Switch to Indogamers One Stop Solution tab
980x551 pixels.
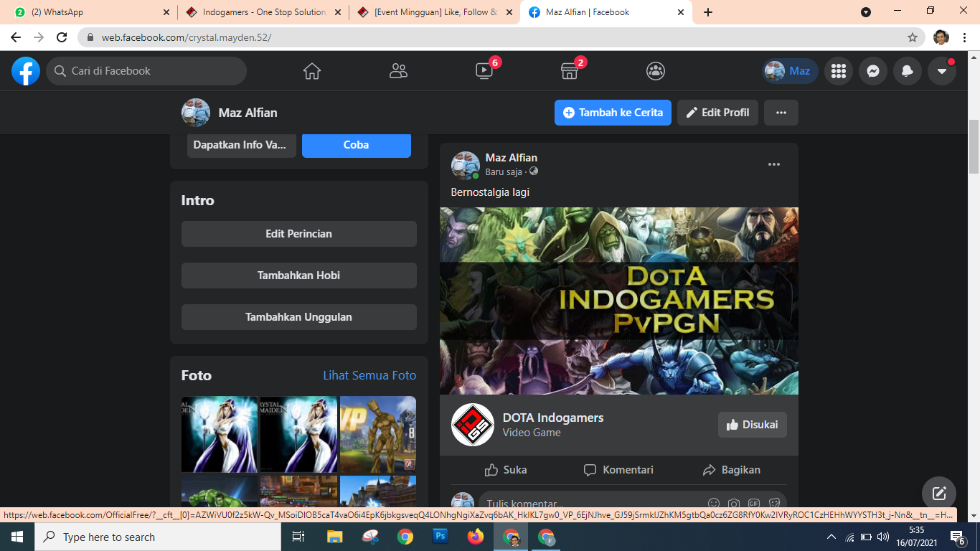(x=262, y=12)
